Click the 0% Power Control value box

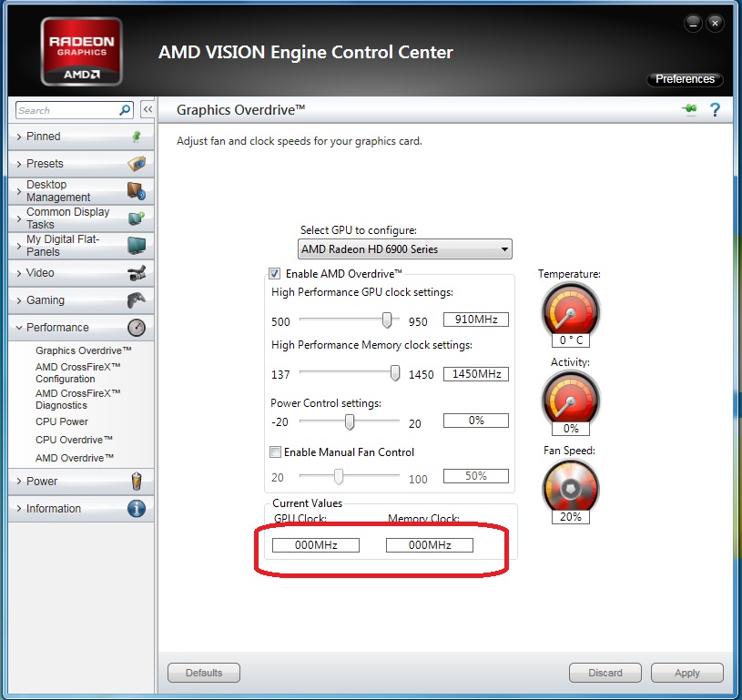(x=476, y=421)
